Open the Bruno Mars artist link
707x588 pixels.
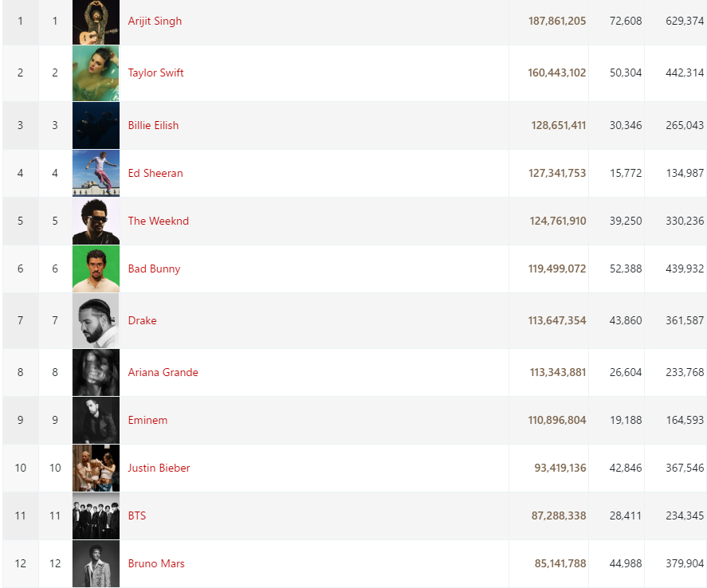[156, 563]
